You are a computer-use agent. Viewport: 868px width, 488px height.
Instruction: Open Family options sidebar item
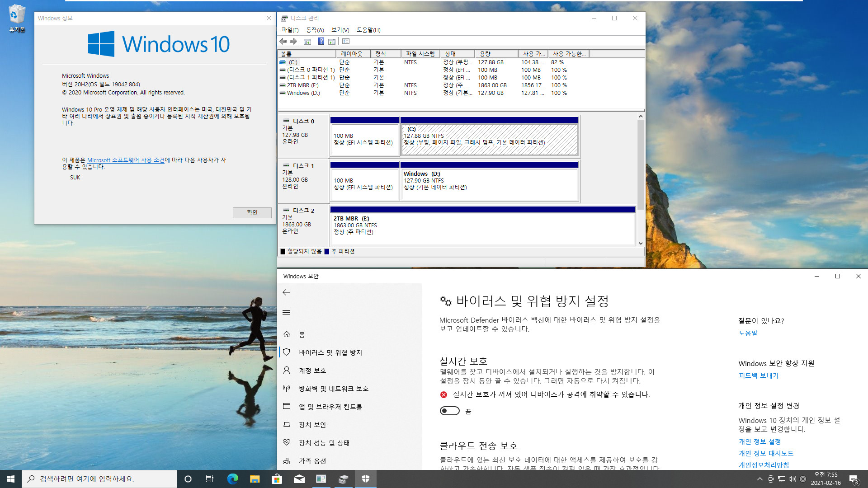(x=349, y=461)
